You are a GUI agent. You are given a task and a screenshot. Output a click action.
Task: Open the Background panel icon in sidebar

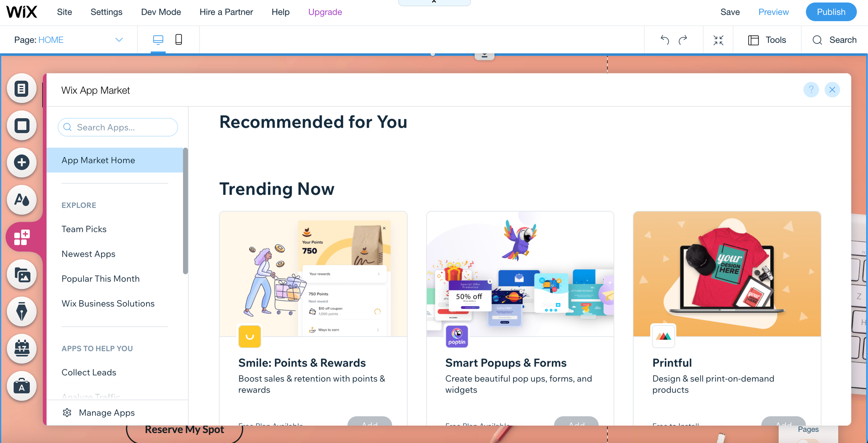click(22, 125)
